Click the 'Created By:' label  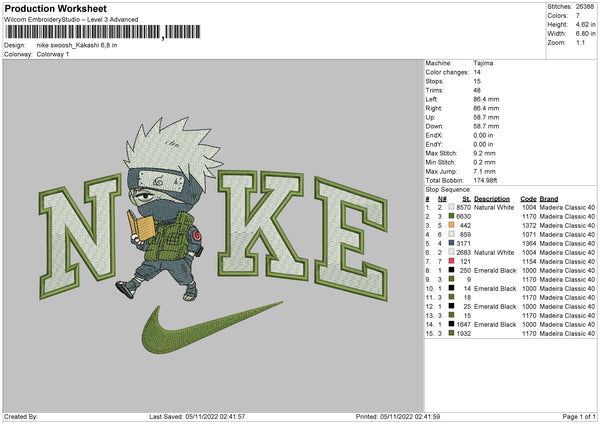(x=21, y=416)
